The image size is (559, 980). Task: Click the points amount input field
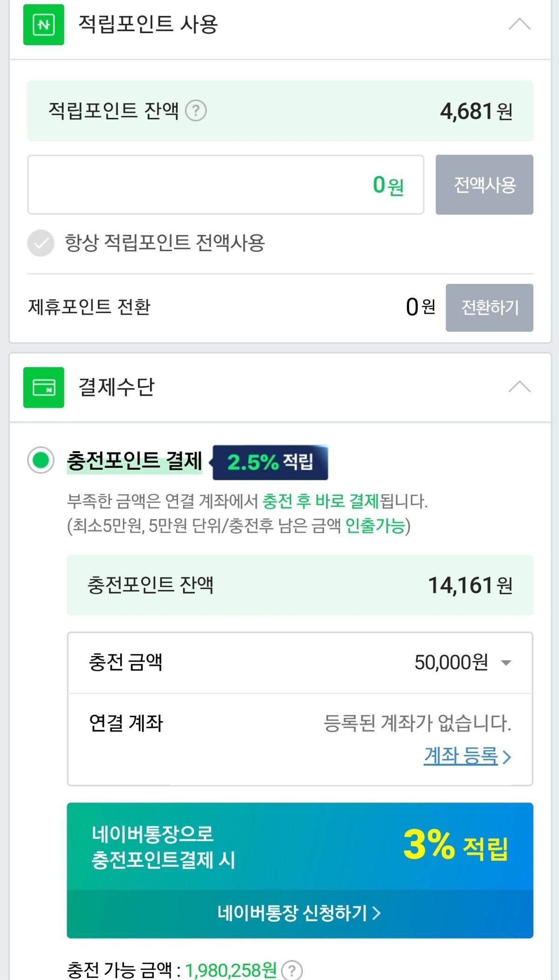coord(225,185)
